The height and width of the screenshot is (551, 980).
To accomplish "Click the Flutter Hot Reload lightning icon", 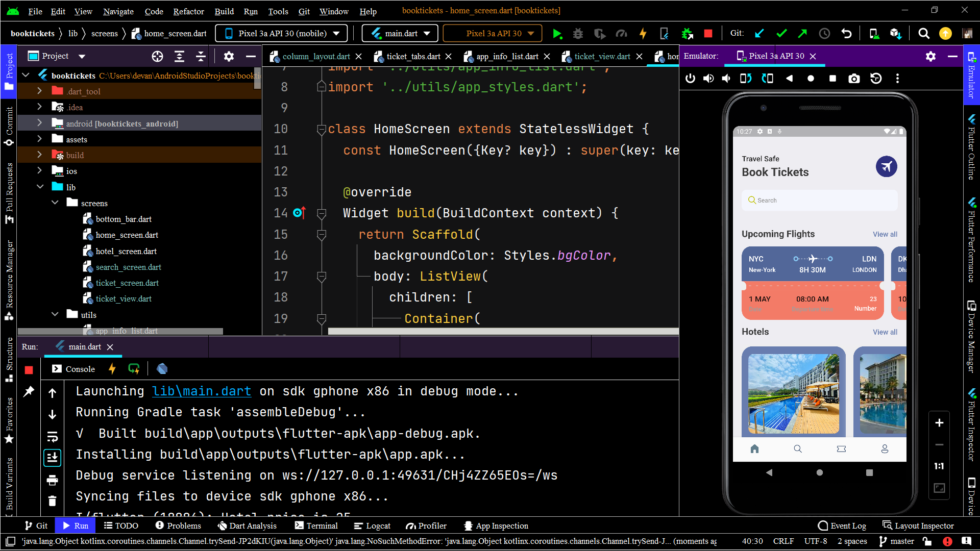I will point(643,34).
